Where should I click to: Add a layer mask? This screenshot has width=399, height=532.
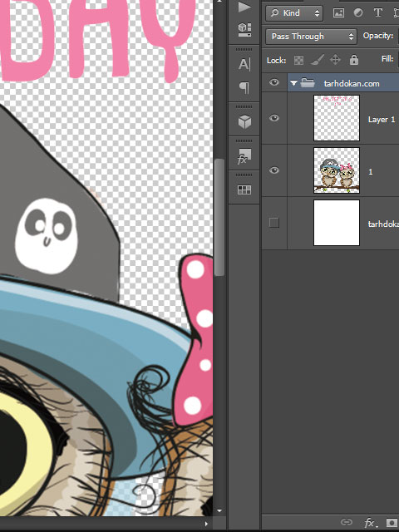point(392,523)
